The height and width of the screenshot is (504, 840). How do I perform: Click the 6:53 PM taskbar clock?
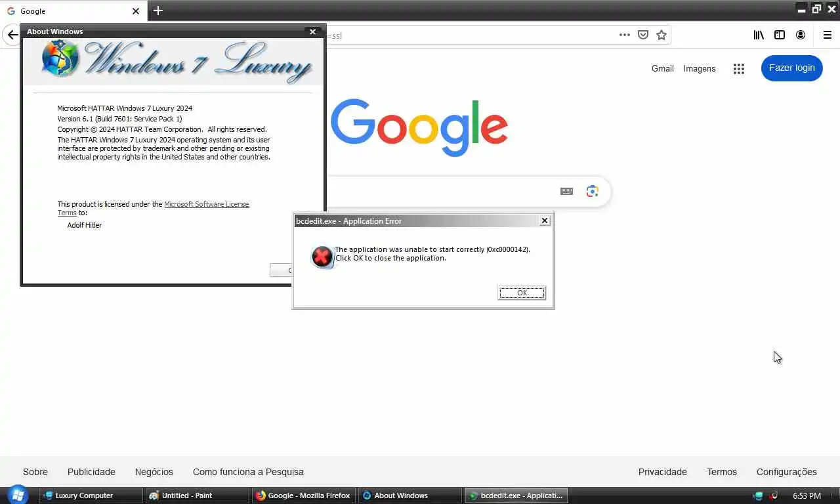(x=807, y=495)
